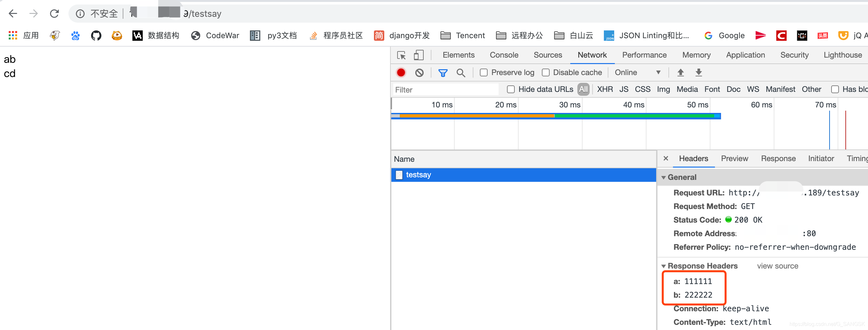
Task: Clear the network log with the clear icon
Action: pyautogui.click(x=419, y=72)
